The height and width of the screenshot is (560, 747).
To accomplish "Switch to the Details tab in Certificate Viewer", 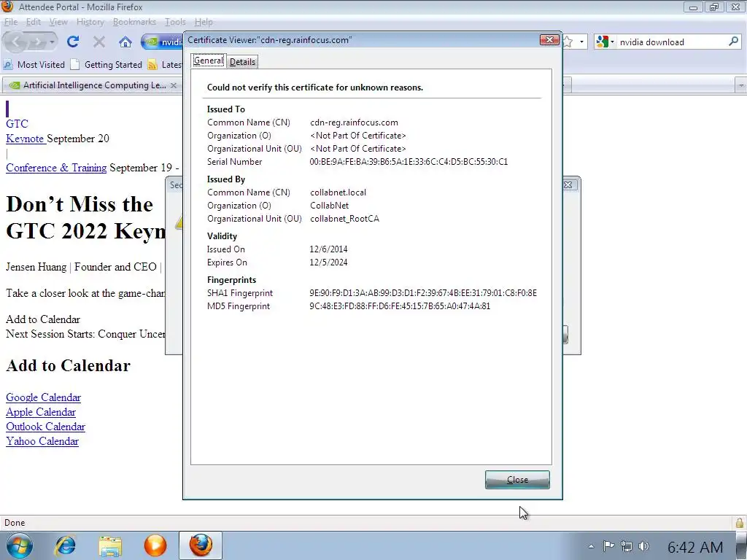I will 242,61.
